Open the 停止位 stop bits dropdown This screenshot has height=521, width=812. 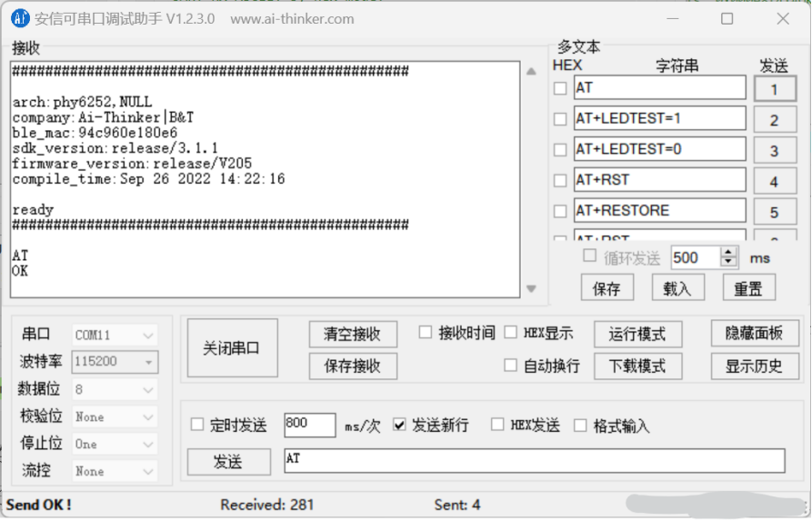tap(115, 445)
